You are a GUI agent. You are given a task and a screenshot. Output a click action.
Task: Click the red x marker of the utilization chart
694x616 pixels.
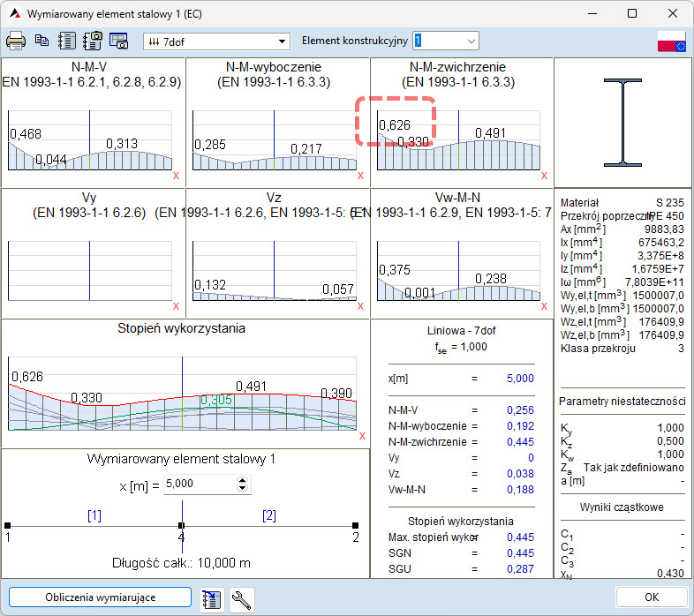click(x=362, y=436)
